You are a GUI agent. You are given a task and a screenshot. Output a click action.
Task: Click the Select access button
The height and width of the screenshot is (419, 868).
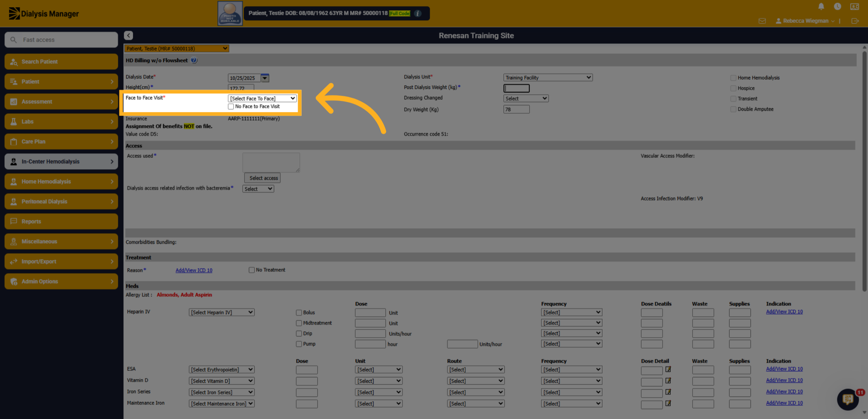[263, 178]
